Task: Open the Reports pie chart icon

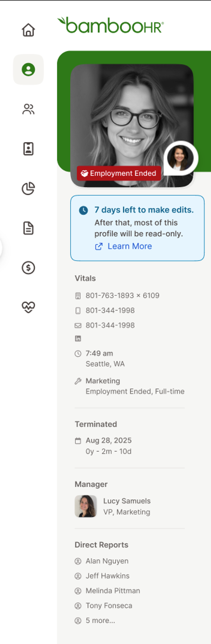Action: click(x=28, y=189)
